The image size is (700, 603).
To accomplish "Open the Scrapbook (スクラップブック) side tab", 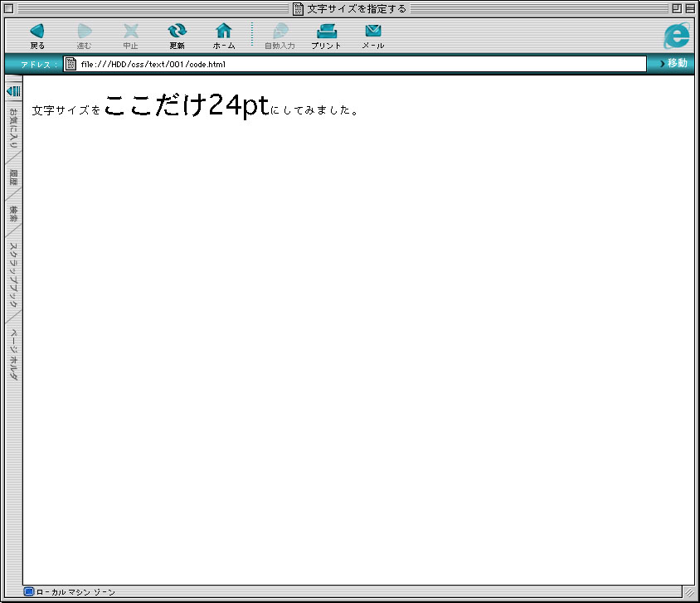I will pos(13,275).
